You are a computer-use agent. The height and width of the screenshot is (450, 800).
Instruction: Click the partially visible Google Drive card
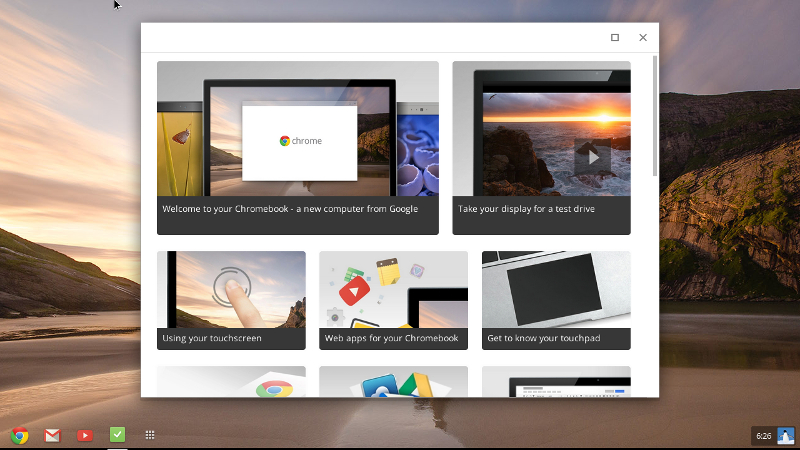click(x=393, y=382)
